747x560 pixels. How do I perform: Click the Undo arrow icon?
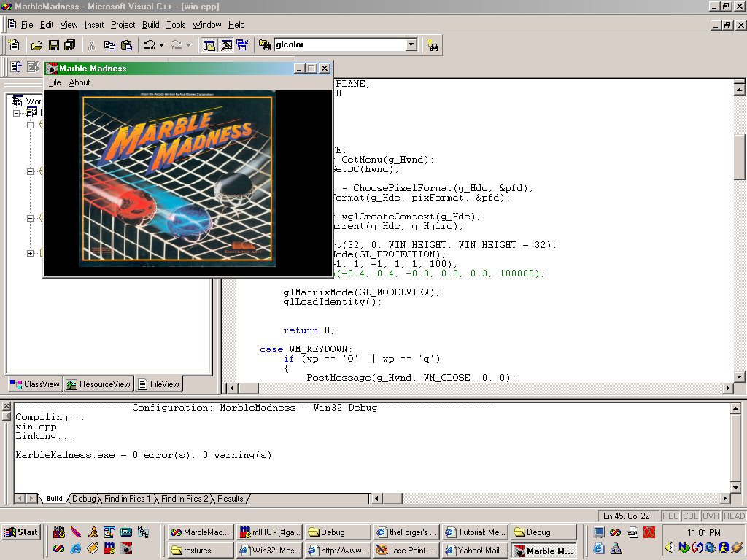point(150,45)
